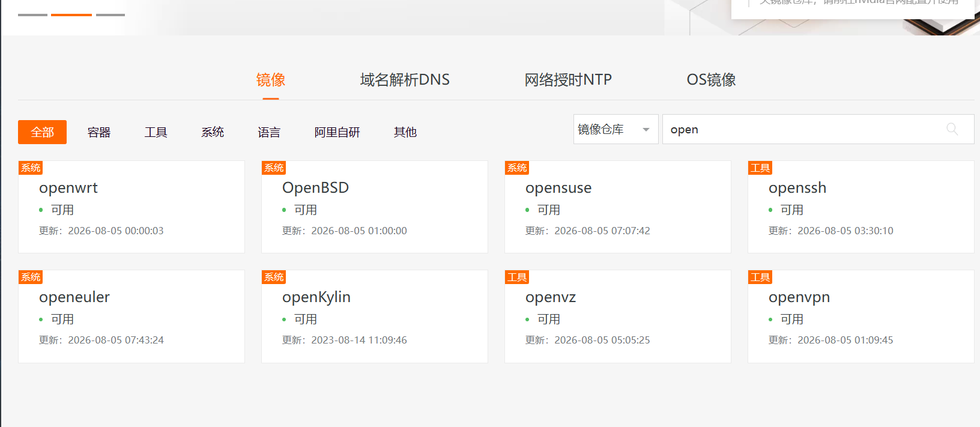Open the 网络授时NTP tab

pyautogui.click(x=568, y=79)
